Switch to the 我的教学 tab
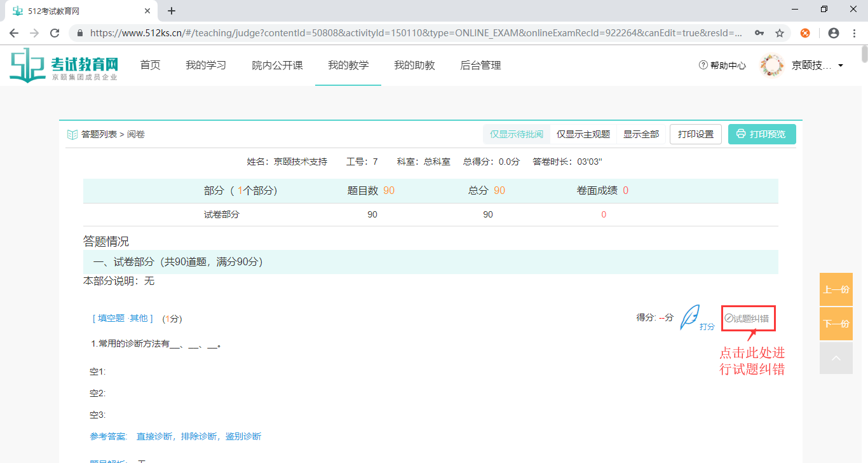This screenshot has width=868, height=463. coord(348,65)
